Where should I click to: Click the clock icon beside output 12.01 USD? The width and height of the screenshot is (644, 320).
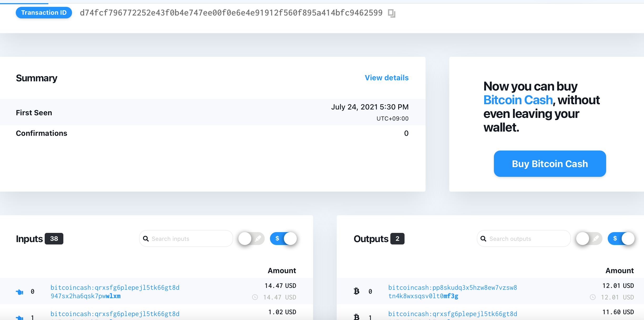click(x=593, y=297)
